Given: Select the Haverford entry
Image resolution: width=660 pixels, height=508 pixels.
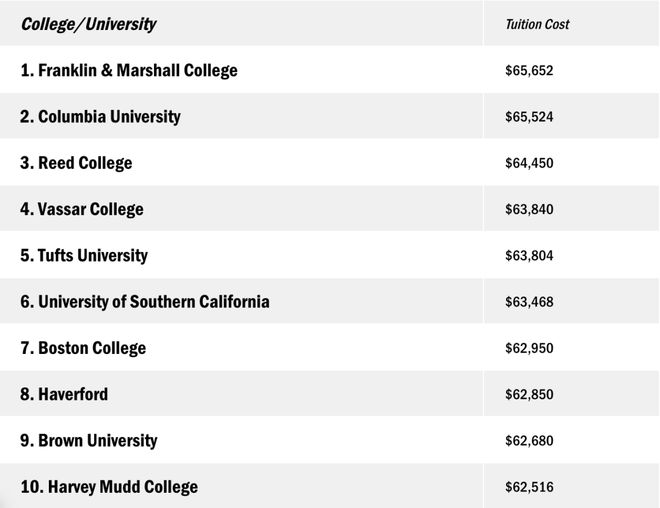Looking at the screenshot, I should click(64, 394).
